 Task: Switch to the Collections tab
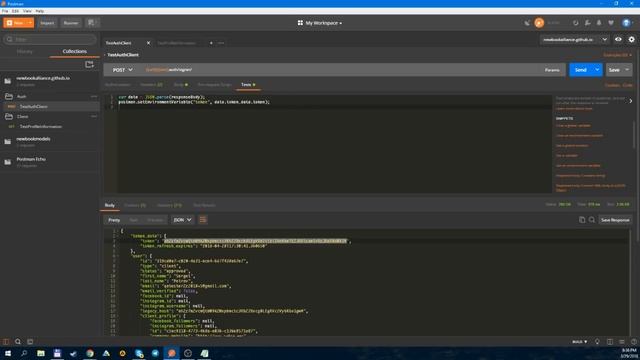pyautogui.click(x=74, y=51)
